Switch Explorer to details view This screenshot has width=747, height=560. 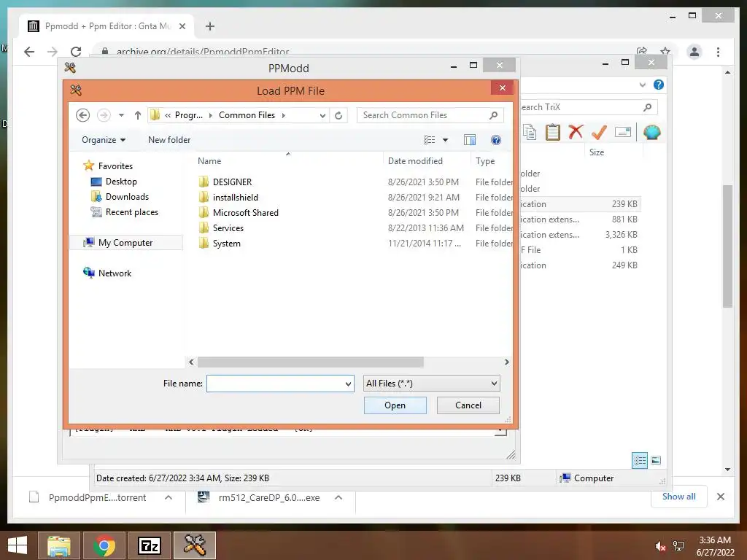pyautogui.click(x=640, y=461)
